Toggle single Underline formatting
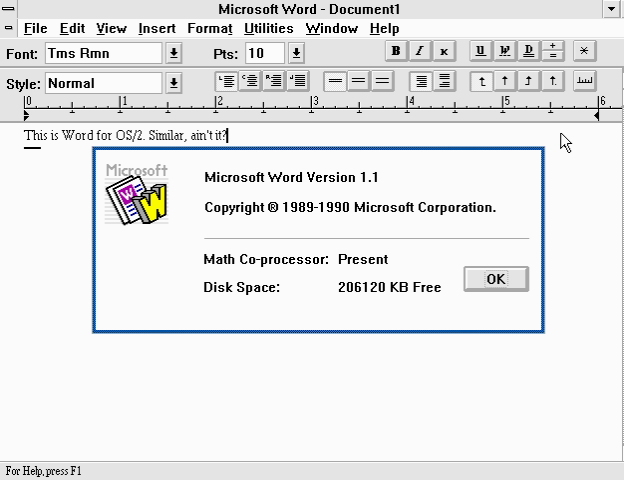 pyautogui.click(x=481, y=51)
